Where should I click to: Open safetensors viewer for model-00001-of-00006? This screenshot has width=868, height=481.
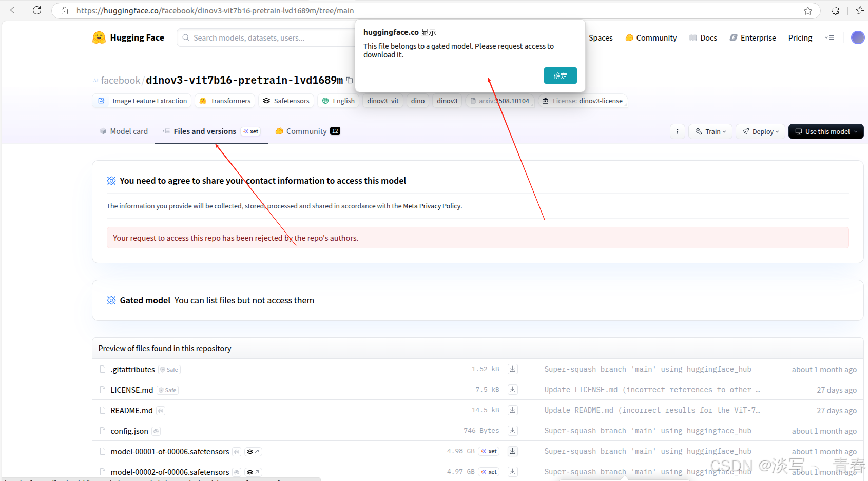click(253, 452)
